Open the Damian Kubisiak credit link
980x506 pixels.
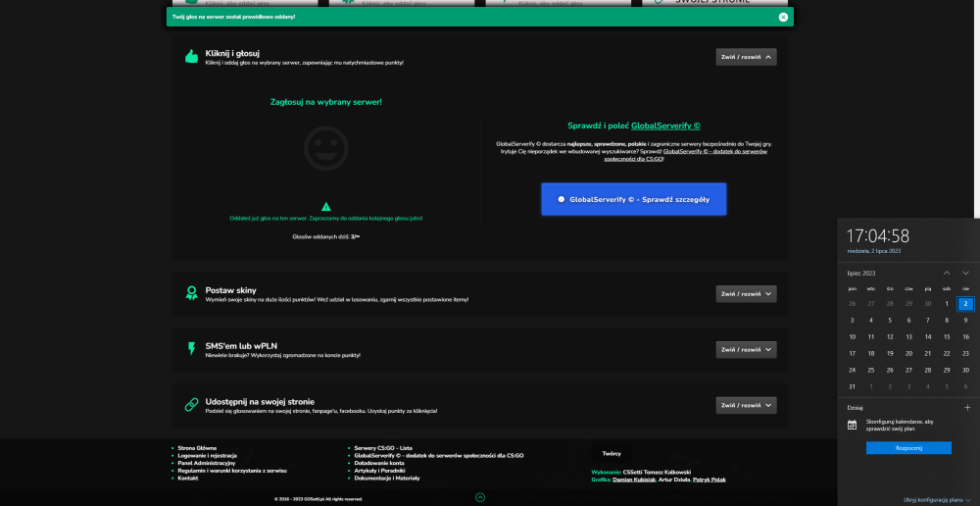[634, 480]
